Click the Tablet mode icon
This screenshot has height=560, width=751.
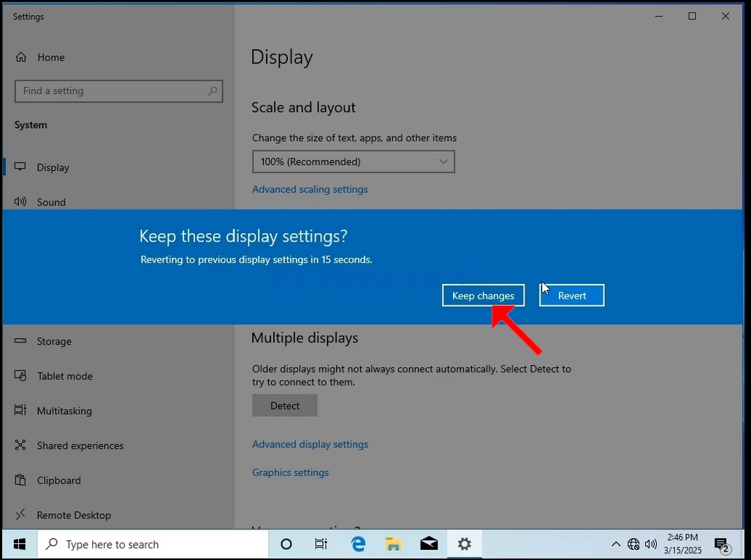(20, 376)
